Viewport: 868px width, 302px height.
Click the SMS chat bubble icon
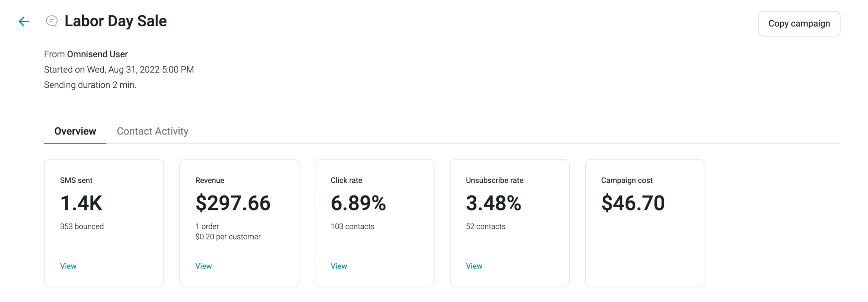[52, 21]
